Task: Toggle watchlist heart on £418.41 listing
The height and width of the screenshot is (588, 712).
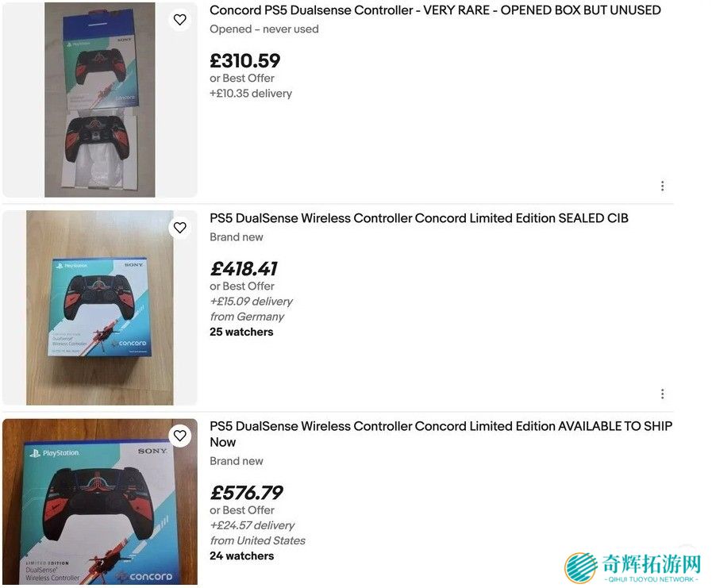Action: coord(180,228)
